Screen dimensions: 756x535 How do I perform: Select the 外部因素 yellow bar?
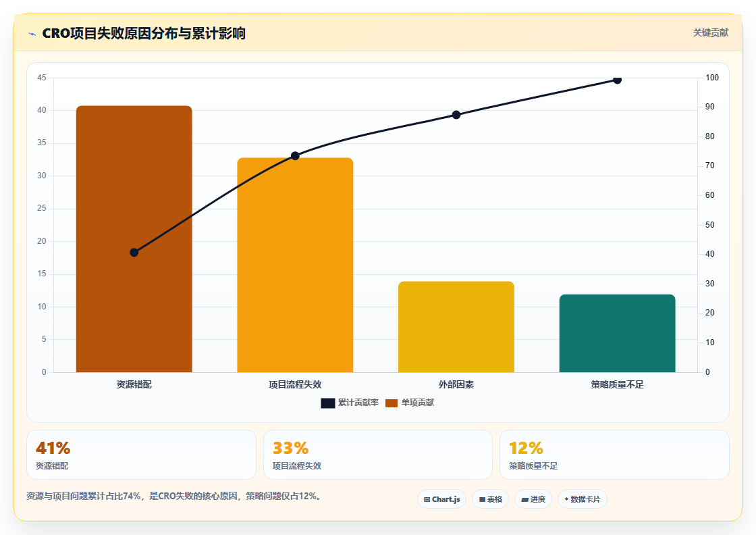click(x=456, y=326)
